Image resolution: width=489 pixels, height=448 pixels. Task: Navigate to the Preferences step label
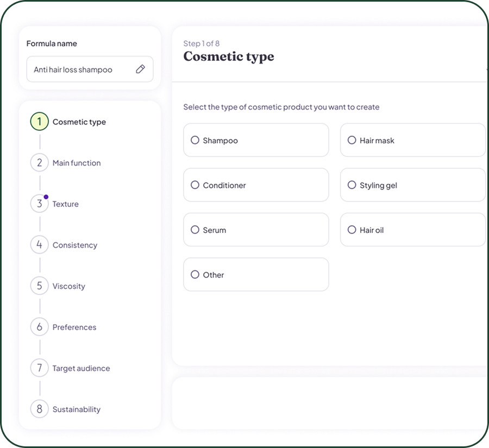[74, 327]
